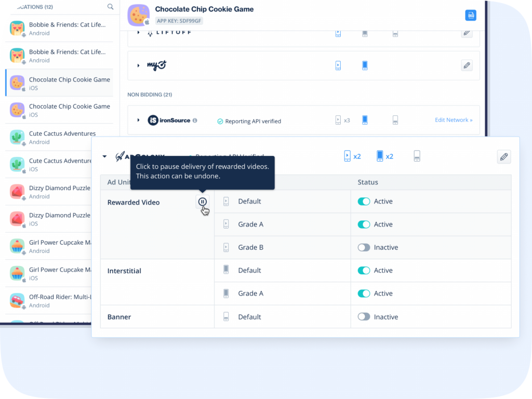The image size is (532, 399).
Task: Click the Edit Network link
Action: (453, 120)
